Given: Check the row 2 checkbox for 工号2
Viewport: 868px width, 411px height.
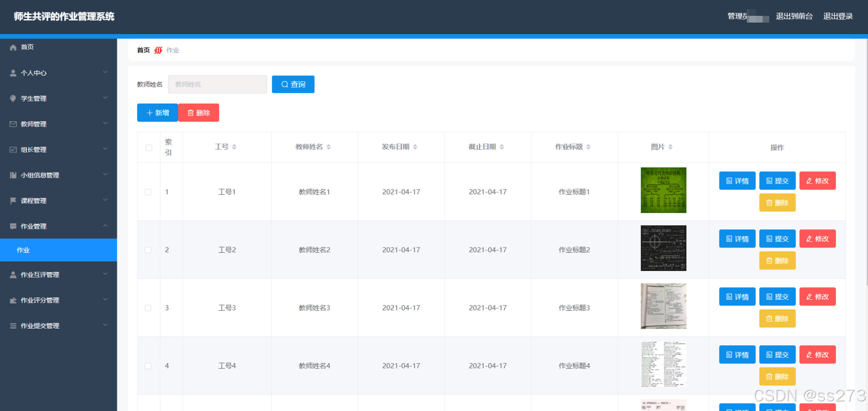Looking at the screenshot, I should click(x=148, y=250).
